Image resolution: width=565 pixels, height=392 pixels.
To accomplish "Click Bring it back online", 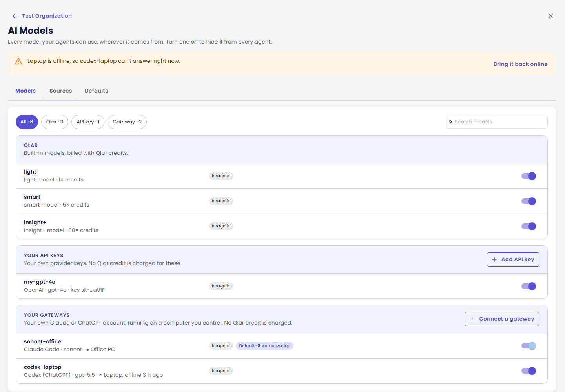I will tap(520, 64).
